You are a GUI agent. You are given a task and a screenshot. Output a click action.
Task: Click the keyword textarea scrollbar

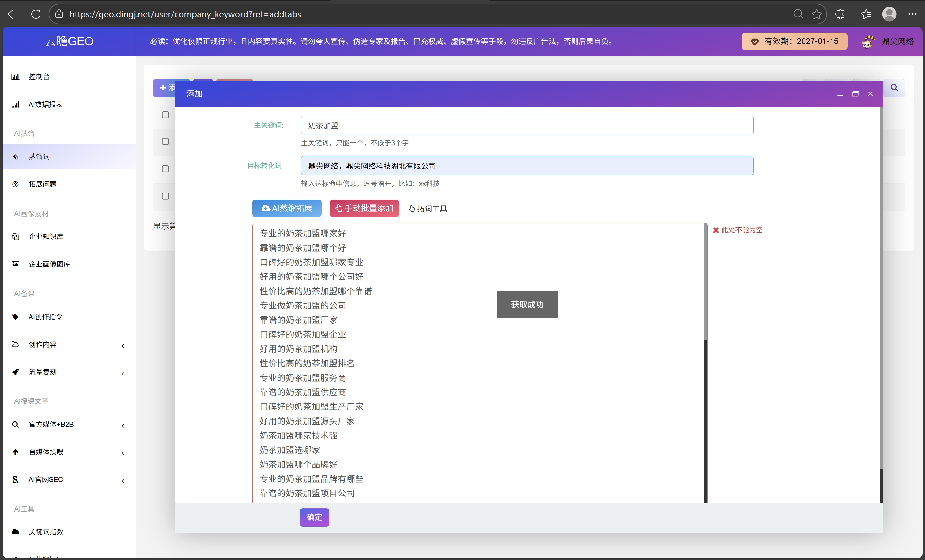(705, 281)
